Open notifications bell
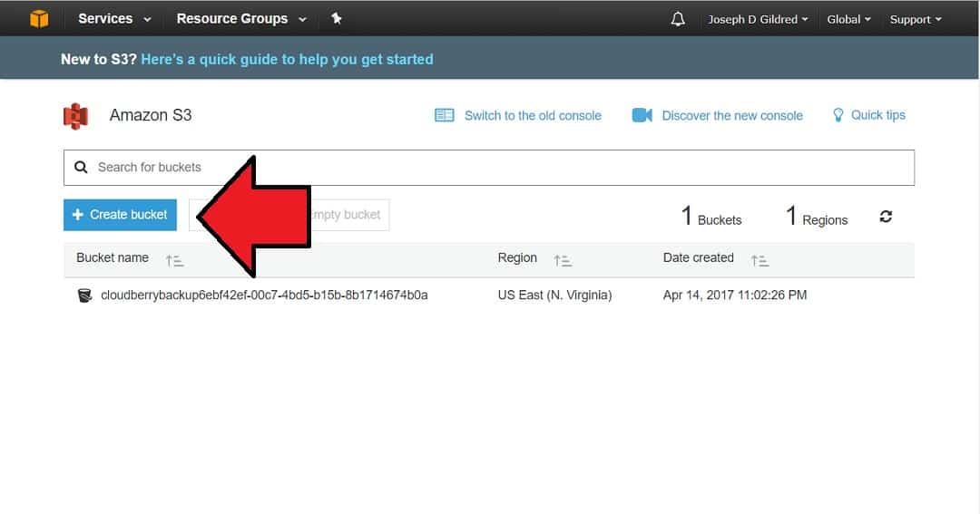980x514 pixels. click(x=678, y=19)
